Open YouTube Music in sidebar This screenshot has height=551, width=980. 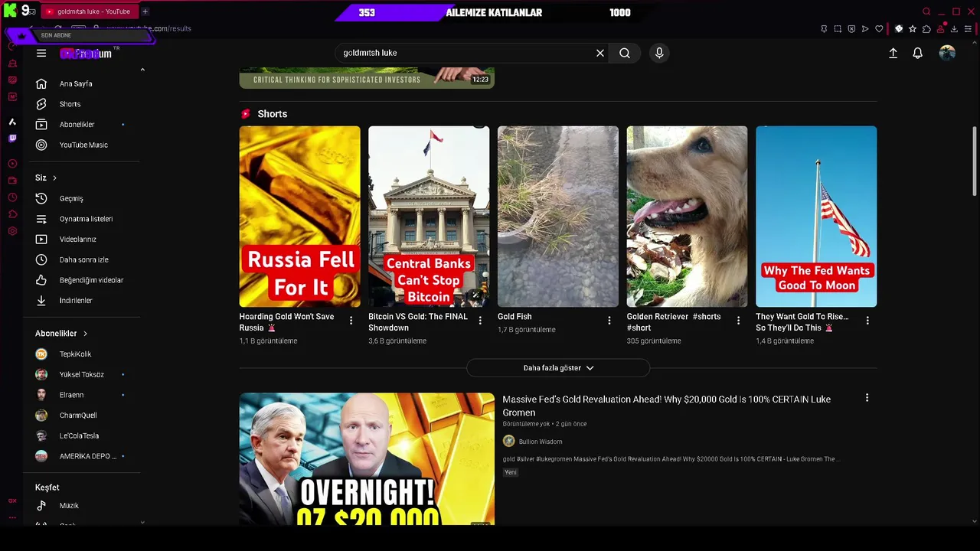(83, 145)
